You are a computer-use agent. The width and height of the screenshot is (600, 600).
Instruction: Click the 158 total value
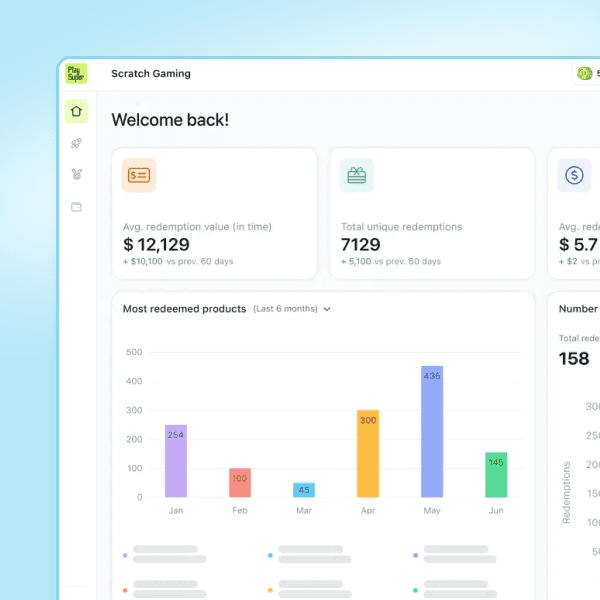click(574, 359)
